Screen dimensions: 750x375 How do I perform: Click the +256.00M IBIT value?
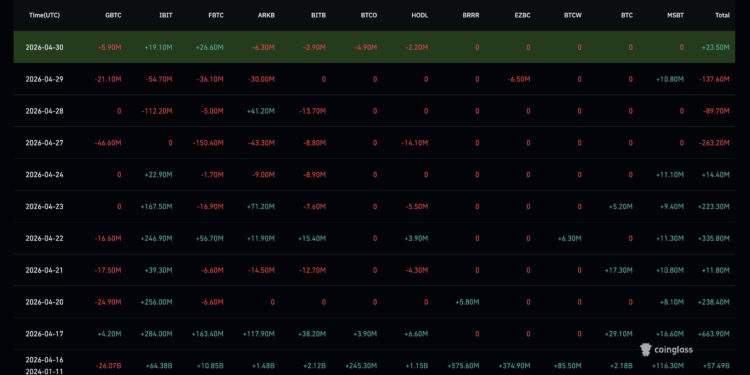[x=156, y=302]
